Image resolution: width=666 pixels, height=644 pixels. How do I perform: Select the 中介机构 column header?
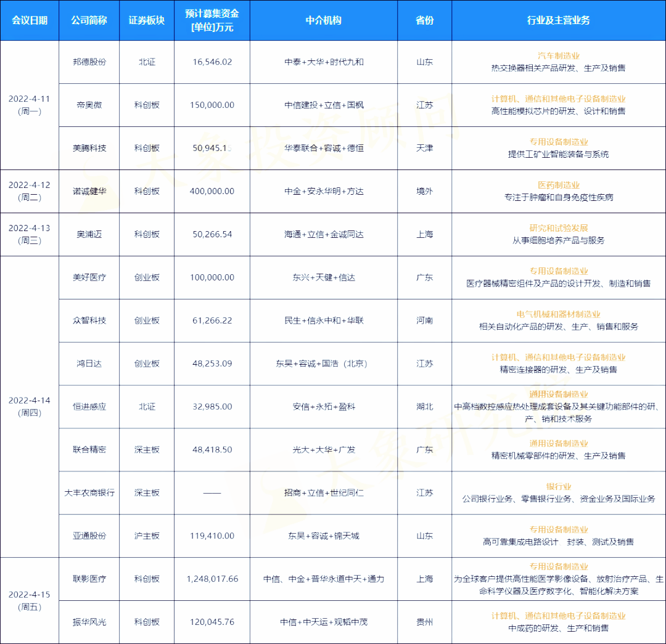pyautogui.click(x=324, y=20)
